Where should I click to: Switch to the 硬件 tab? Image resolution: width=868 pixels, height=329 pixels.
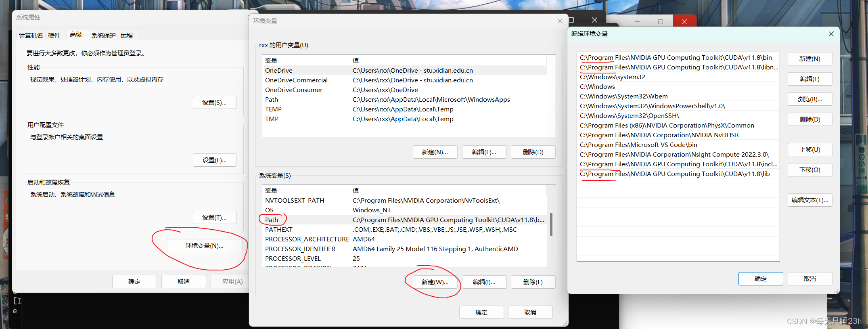pyautogui.click(x=54, y=35)
